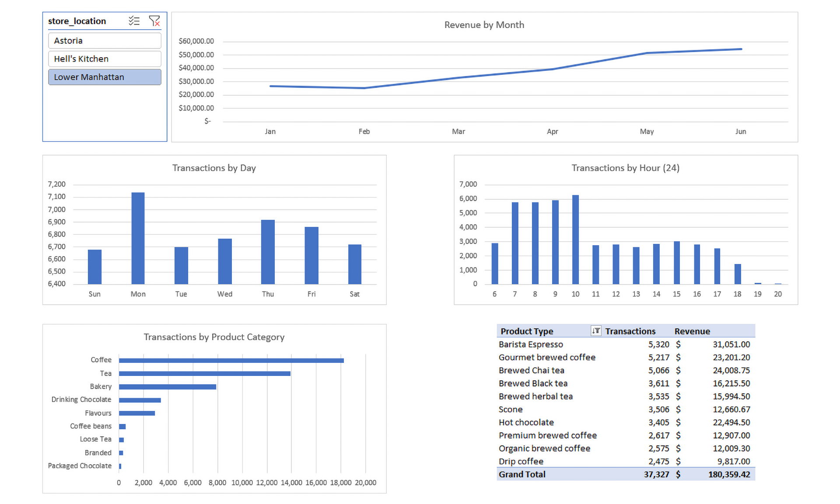The width and height of the screenshot is (840, 504).
Task: Click the Revenue by Month chart title
Action: click(484, 25)
